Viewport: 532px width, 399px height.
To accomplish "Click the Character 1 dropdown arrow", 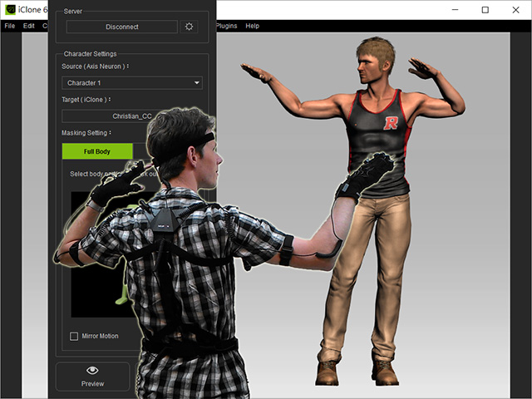I will point(197,83).
